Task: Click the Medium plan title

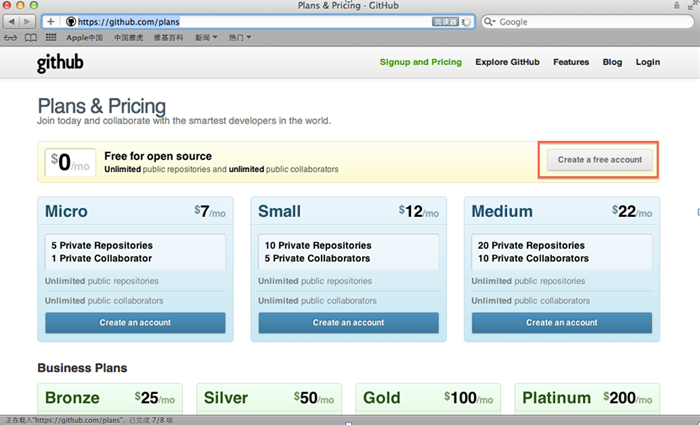Action: point(502,211)
